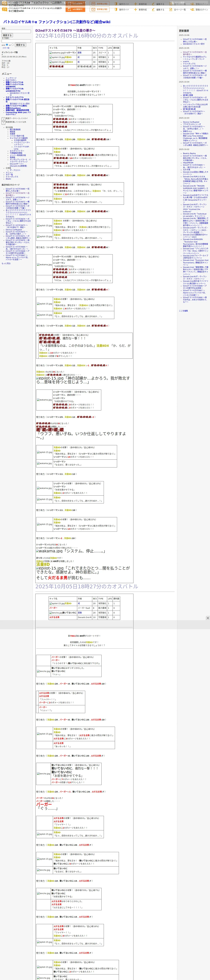Image resolution: width=210 pixels, height=980 pixels.
Task: Open バトロイ駄弁り板 link
Action: (x=17, y=136)
